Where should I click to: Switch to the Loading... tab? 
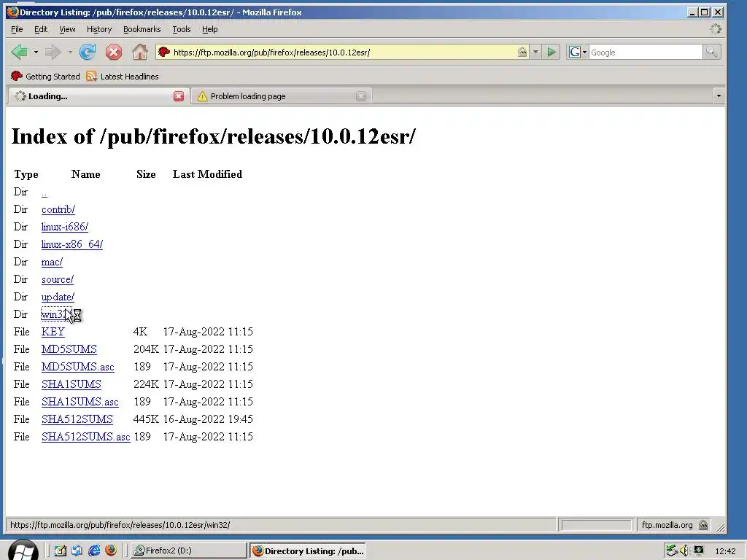pyautogui.click(x=98, y=96)
